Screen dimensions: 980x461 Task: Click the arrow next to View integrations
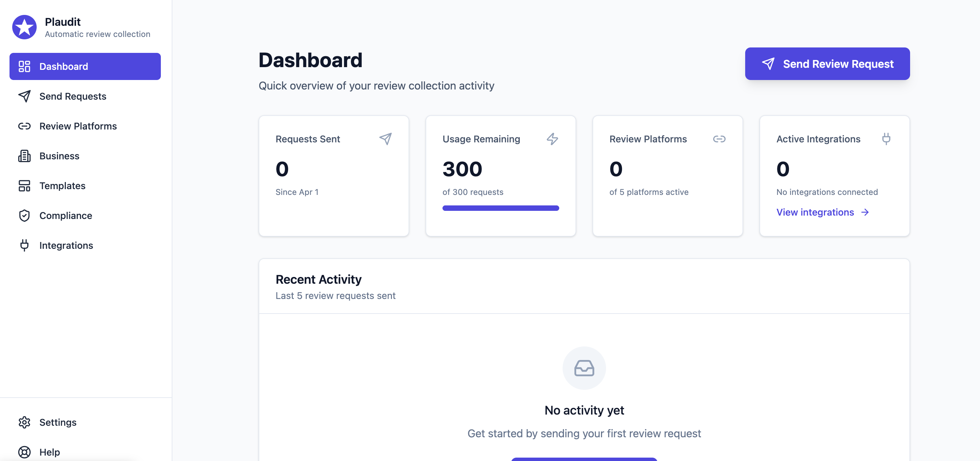[x=865, y=212]
